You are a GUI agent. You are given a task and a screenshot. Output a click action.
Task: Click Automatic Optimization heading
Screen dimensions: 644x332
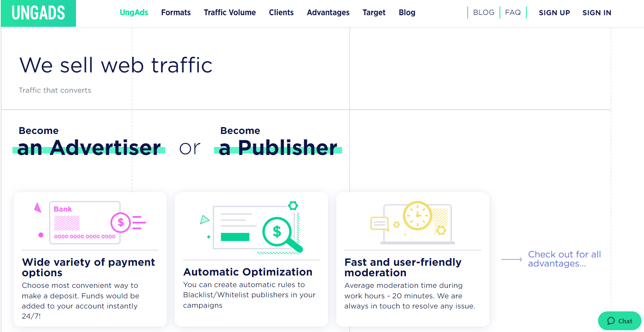click(x=248, y=272)
